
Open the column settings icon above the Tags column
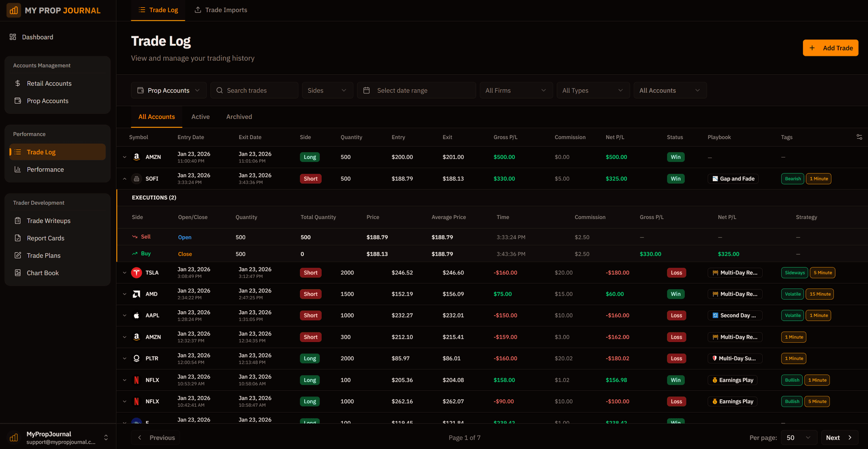click(859, 137)
